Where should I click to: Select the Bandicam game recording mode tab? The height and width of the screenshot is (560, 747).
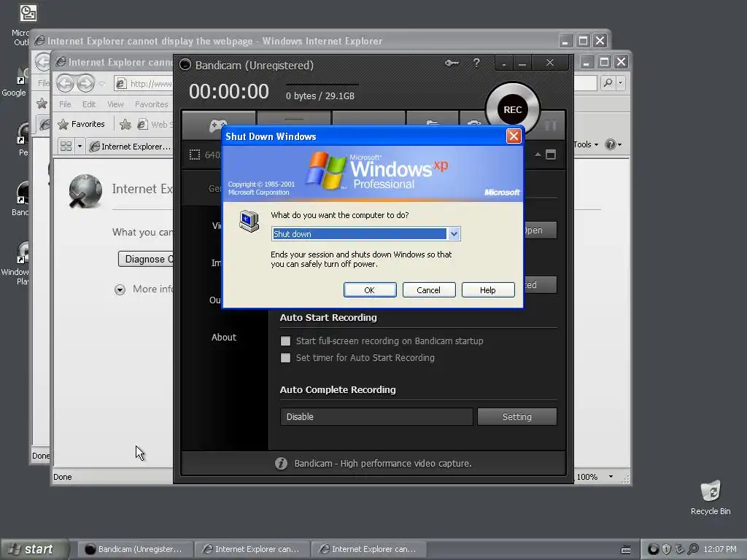(218, 125)
